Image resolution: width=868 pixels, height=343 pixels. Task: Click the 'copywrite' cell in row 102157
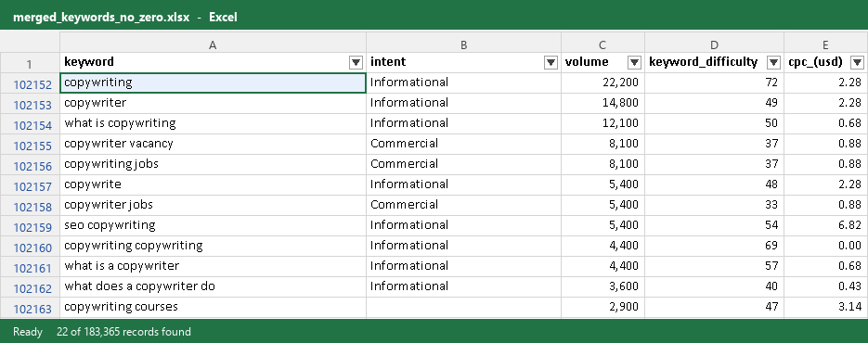click(213, 185)
